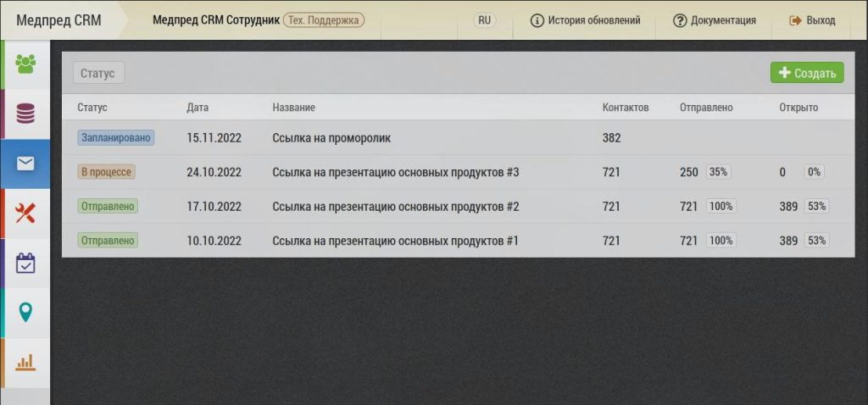The width and height of the screenshot is (868, 405).
Task: Click the green Создать button
Action: (807, 73)
